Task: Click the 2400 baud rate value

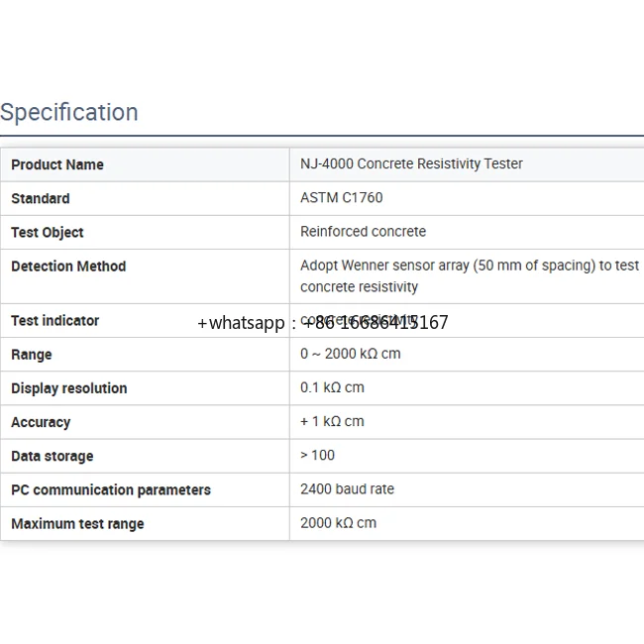Action: (347, 488)
